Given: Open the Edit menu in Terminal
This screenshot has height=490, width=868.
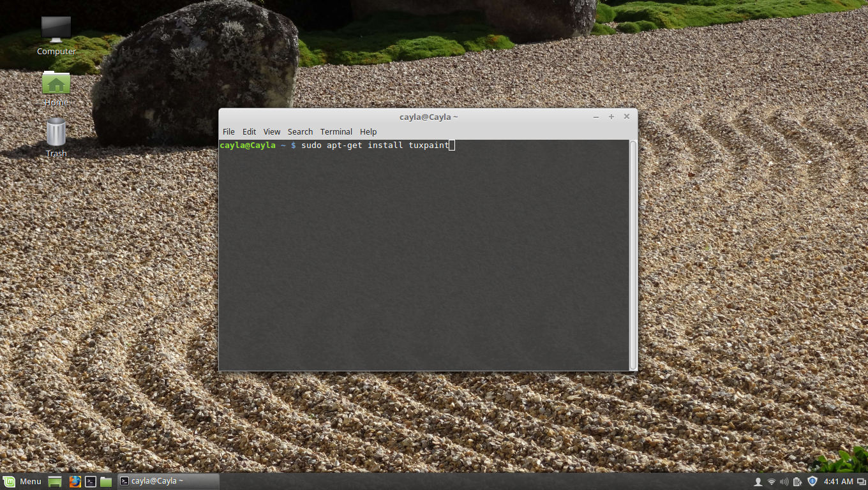Looking at the screenshot, I should point(249,131).
